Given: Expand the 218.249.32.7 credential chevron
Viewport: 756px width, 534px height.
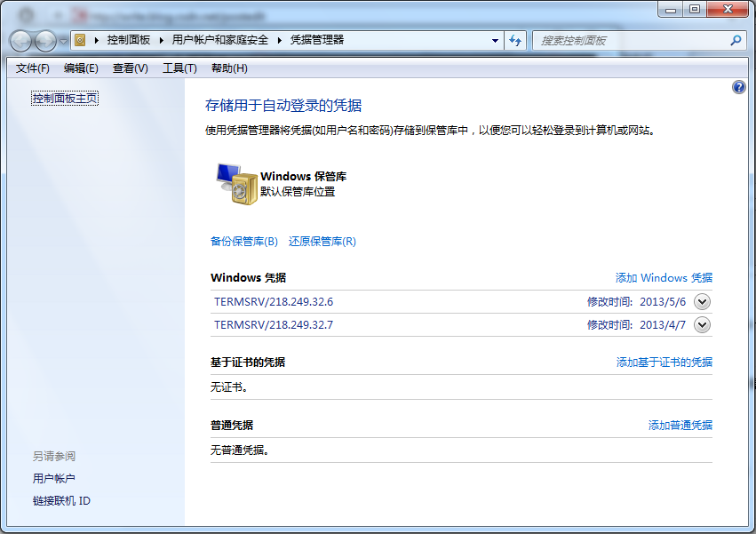Looking at the screenshot, I should (x=702, y=325).
